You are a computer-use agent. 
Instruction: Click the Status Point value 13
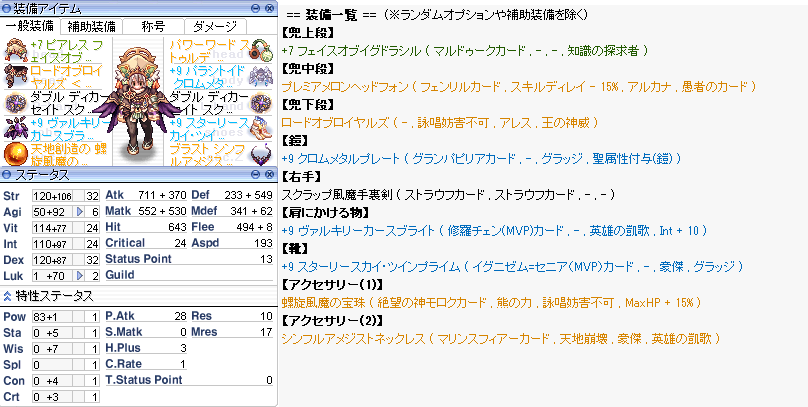pos(266,259)
